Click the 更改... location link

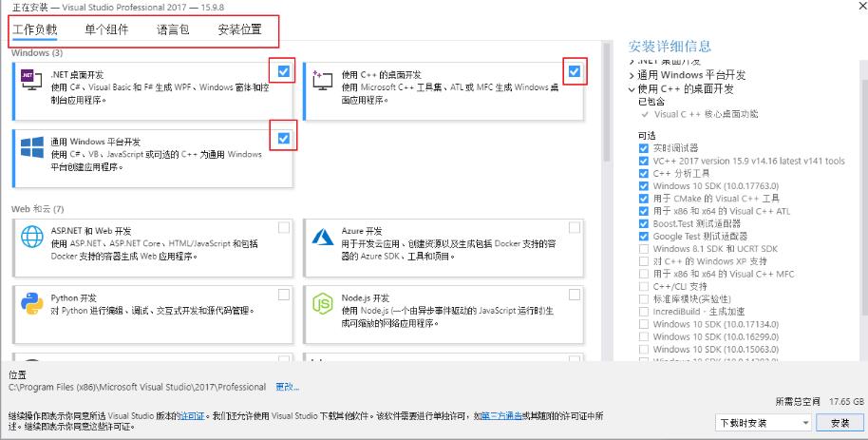288,387
